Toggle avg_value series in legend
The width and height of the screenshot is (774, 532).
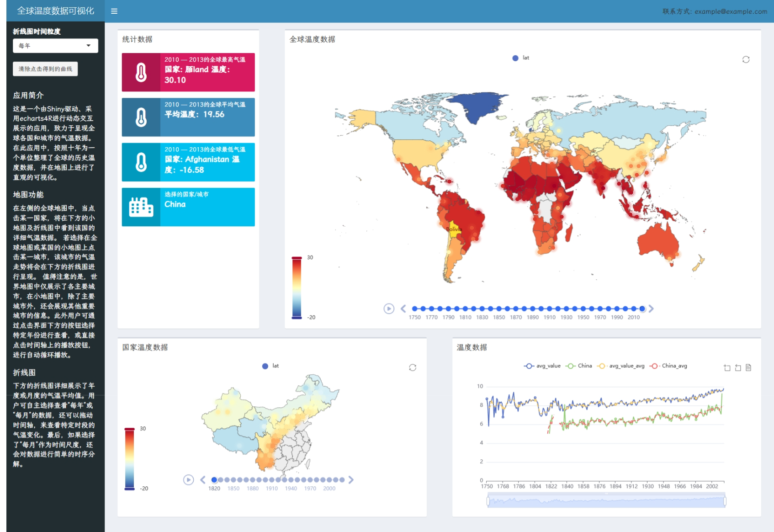point(542,366)
